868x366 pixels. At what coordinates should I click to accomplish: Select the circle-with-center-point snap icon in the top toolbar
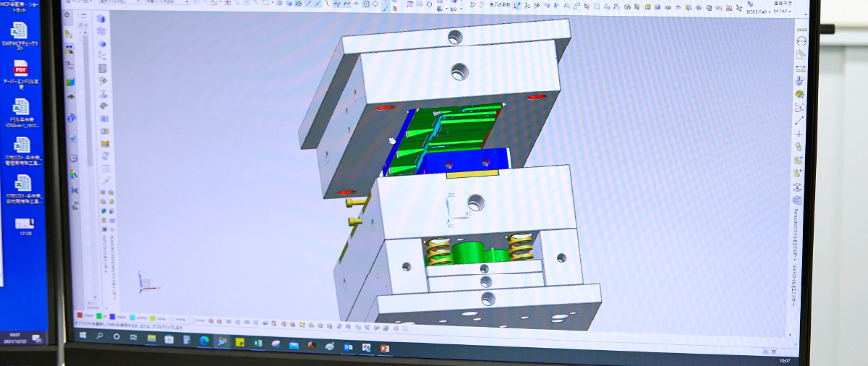[x=366, y=4]
